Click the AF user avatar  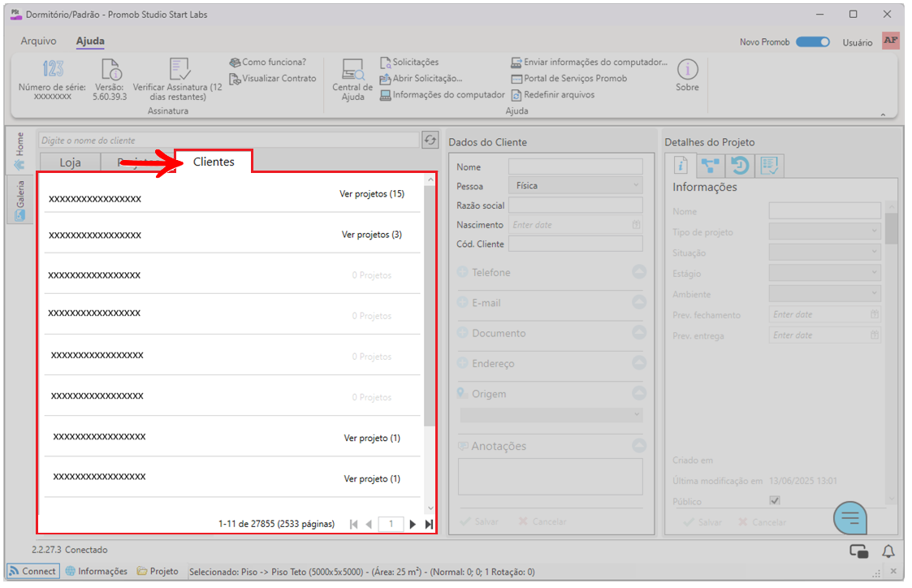(891, 41)
